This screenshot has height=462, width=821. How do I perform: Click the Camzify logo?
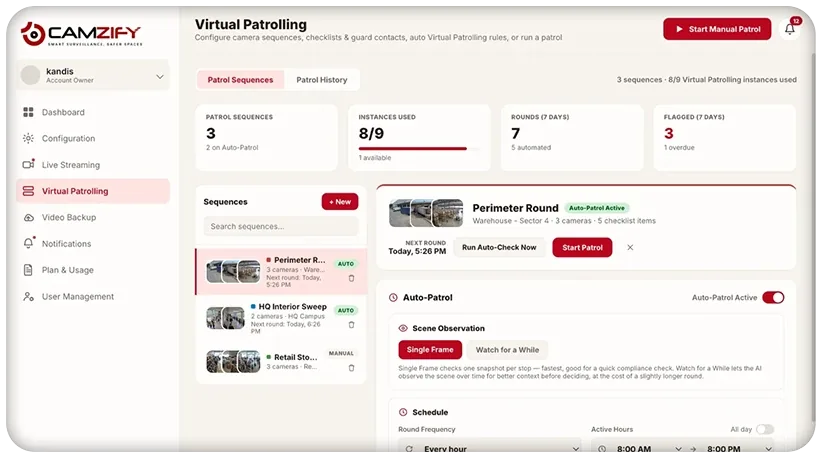click(x=81, y=34)
